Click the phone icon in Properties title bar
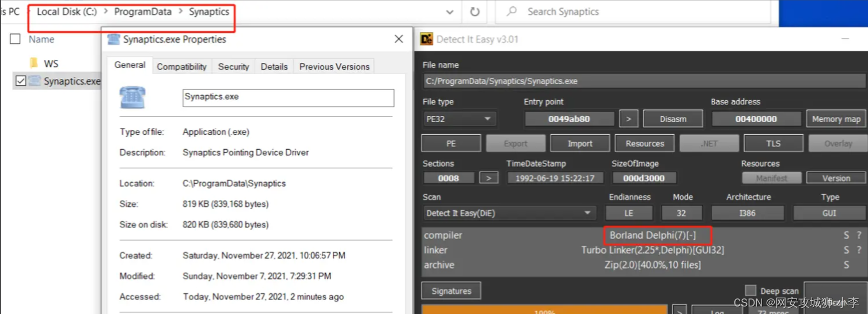The width and height of the screenshot is (868, 314). coord(113,39)
